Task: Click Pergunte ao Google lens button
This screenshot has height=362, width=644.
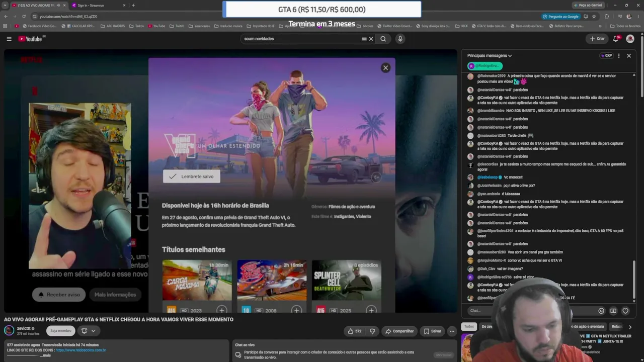Action: click(x=561, y=16)
